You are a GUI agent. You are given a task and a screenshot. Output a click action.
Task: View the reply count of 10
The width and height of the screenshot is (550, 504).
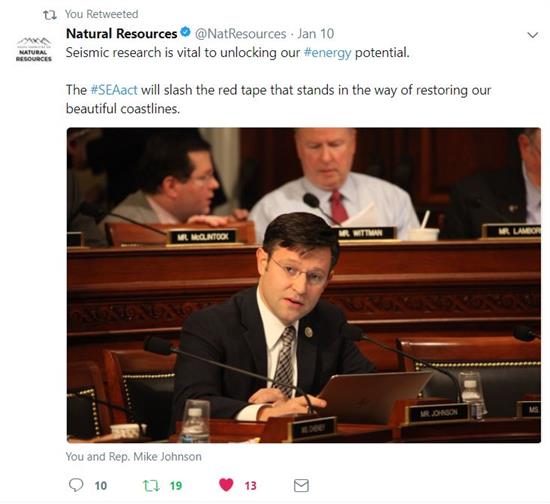tap(101, 486)
